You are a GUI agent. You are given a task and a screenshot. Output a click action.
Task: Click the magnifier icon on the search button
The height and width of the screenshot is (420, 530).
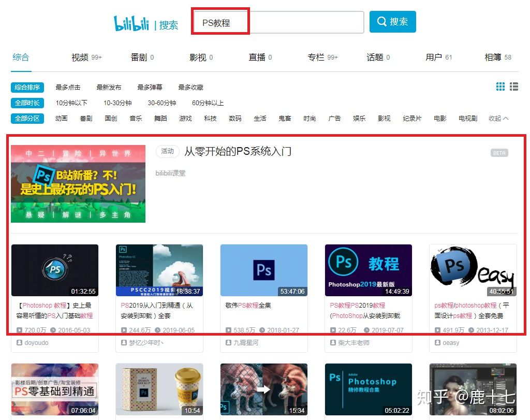tap(382, 22)
